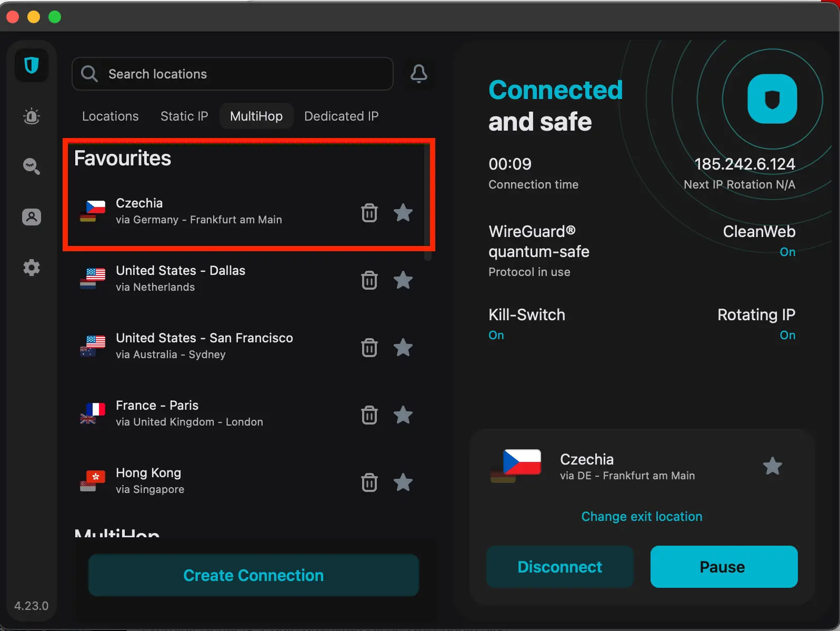Click the search magnifier icon in search box
Image resolution: width=840 pixels, height=631 pixels.
point(89,74)
